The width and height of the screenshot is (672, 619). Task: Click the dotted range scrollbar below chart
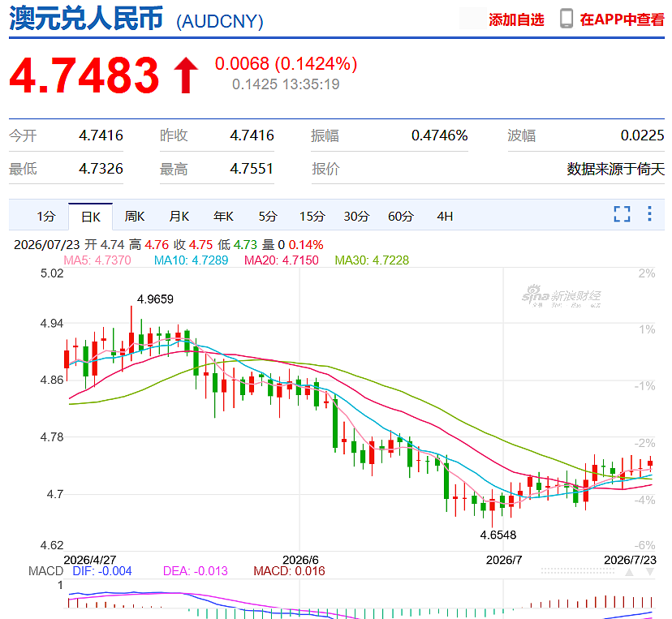[x=577, y=571]
